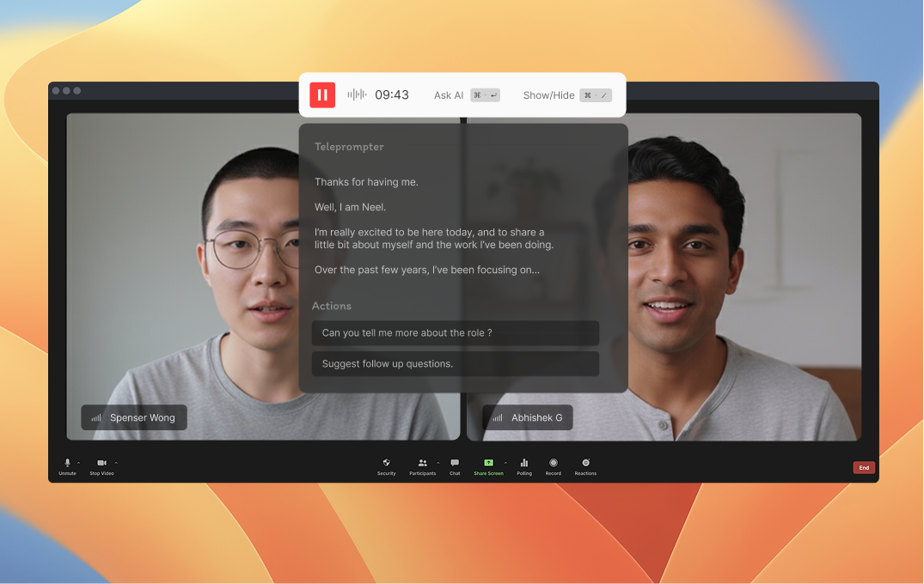This screenshot has height=584, width=924.
Task: Open the Security shield menu
Action: point(387,467)
